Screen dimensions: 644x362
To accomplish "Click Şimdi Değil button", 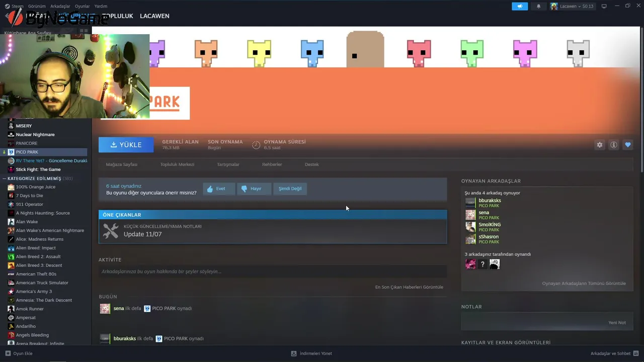I will coord(290,189).
